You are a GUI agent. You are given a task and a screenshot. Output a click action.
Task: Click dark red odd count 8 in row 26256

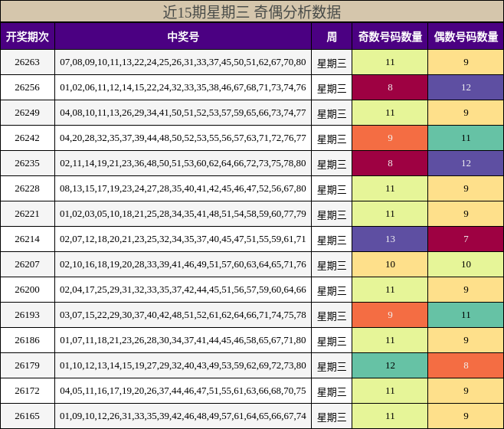[390, 87]
